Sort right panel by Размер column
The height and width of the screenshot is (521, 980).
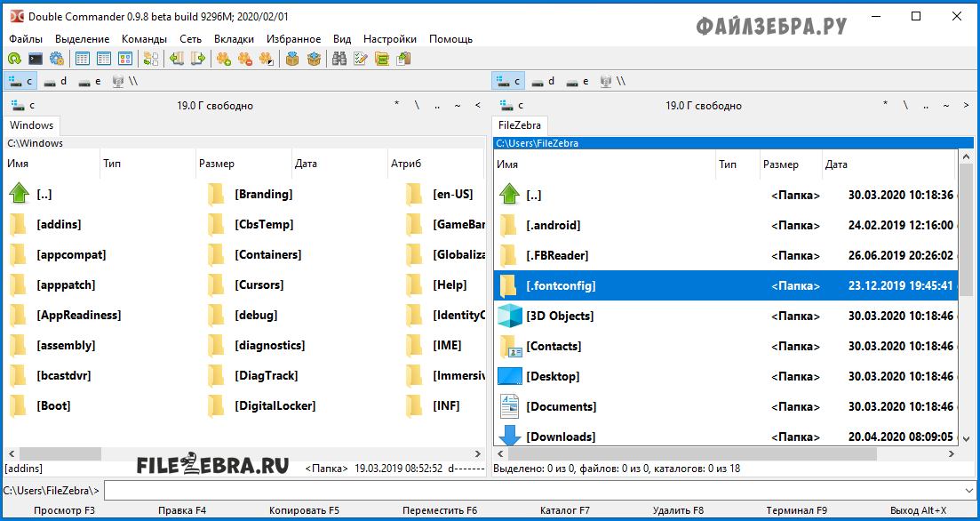click(x=791, y=165)
